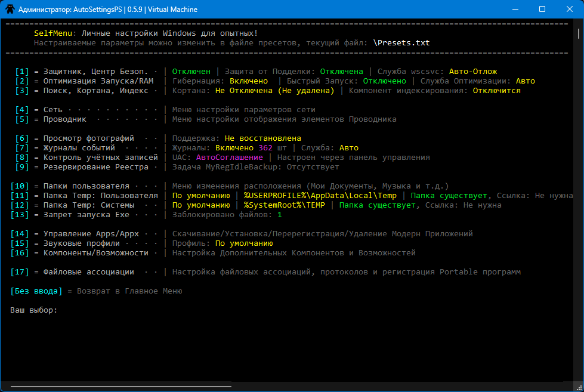The height and width of the screenshot is (392, 584).
Task: Click 'Папки пользователя' label
Action: point(86,186)
